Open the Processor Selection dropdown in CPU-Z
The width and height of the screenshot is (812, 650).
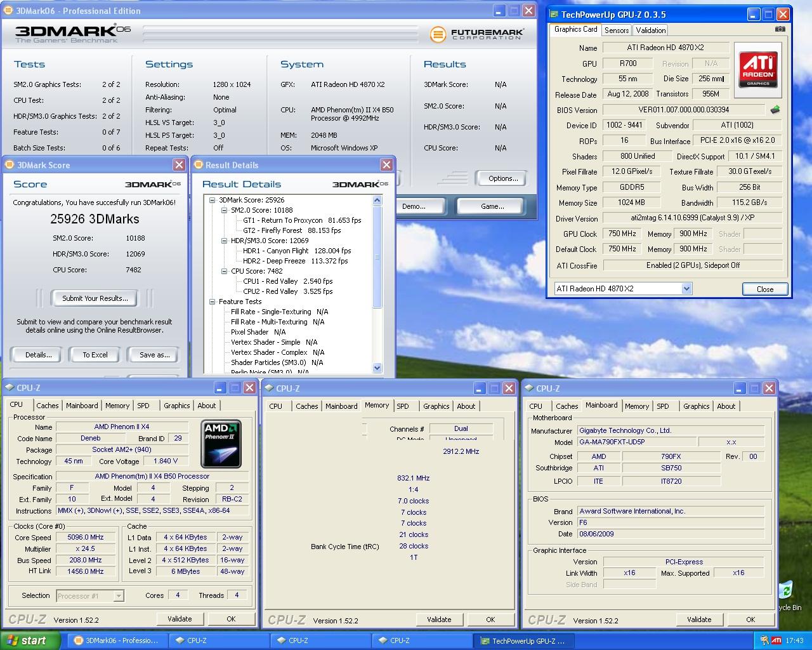click(118, 595)
